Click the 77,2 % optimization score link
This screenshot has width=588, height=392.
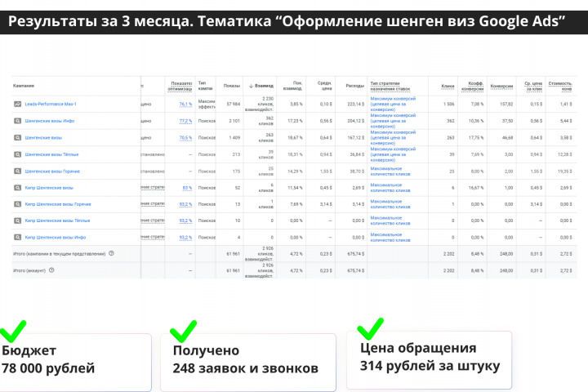(185, 121)
